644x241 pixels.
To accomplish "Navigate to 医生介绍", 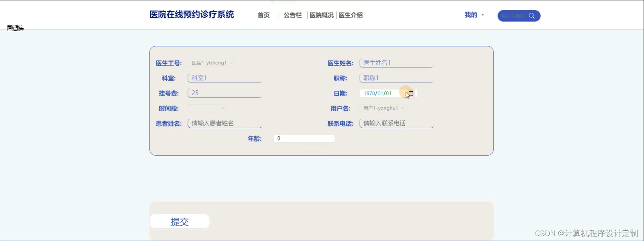I will tap(351, 15).
